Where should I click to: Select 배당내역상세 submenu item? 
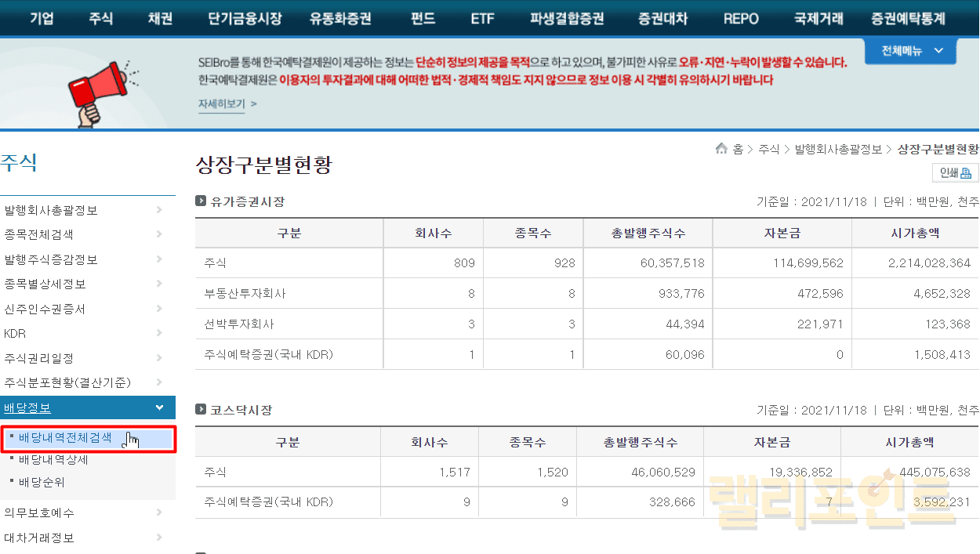53,460
